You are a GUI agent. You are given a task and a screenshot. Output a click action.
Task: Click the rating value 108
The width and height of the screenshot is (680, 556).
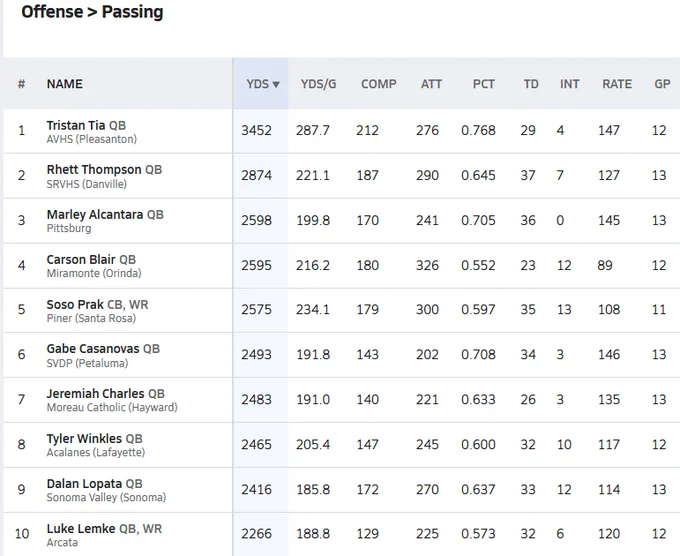coord(609,310)
